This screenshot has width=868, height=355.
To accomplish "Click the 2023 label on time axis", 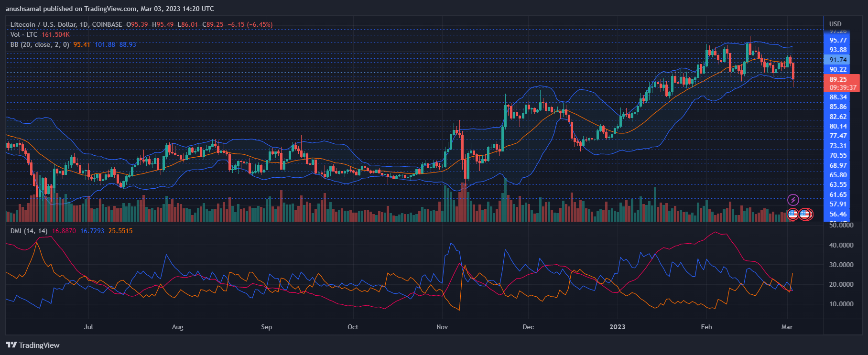I will point(617,327).
